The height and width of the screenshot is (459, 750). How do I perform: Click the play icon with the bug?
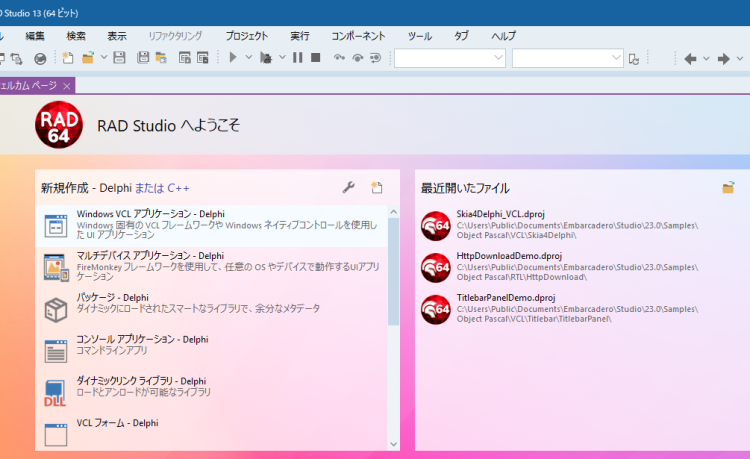pyautogui.click(x=266, y=58)
